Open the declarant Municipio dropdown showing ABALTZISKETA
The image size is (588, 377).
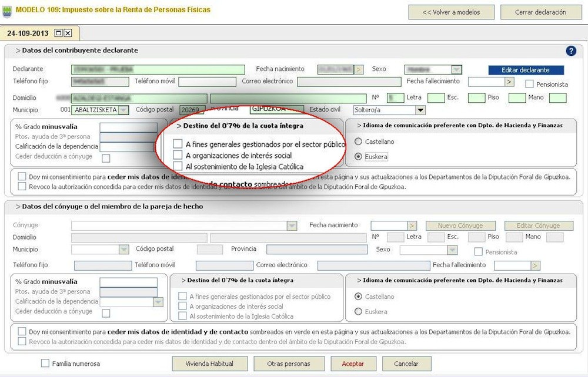point(123,110)
